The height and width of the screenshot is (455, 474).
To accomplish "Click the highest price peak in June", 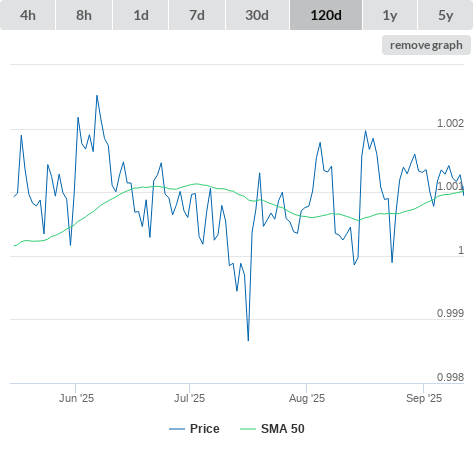I will [x=97, y=96].
